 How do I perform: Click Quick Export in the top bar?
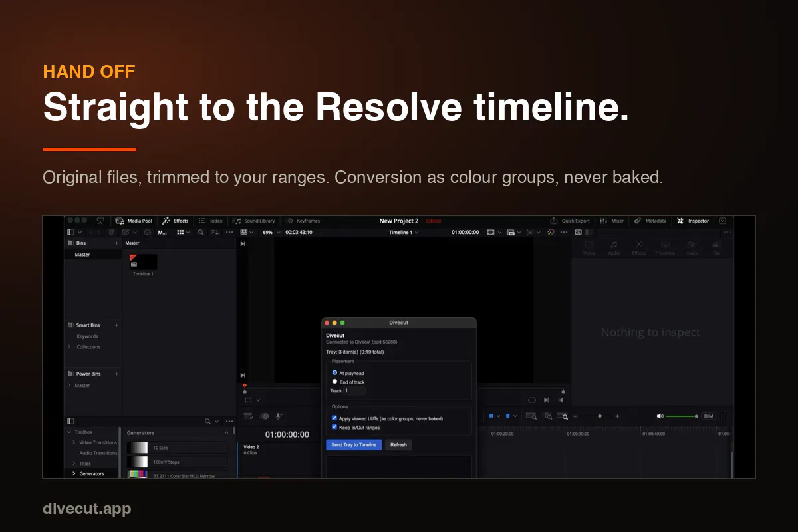[570, 221]
